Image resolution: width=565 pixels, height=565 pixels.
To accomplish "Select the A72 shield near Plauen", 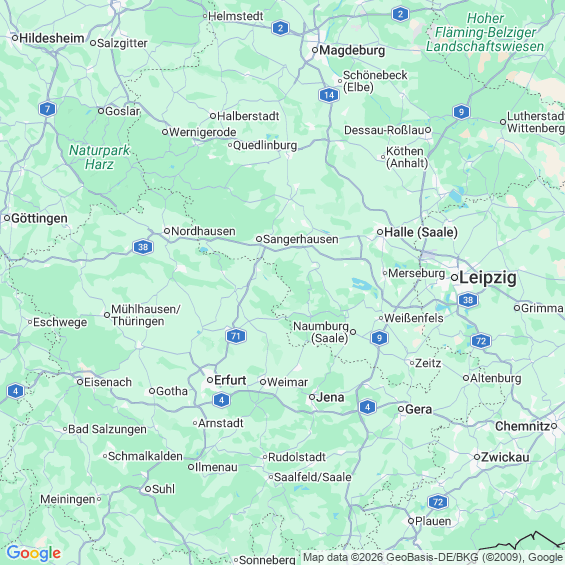I will [x=438, y=502].
